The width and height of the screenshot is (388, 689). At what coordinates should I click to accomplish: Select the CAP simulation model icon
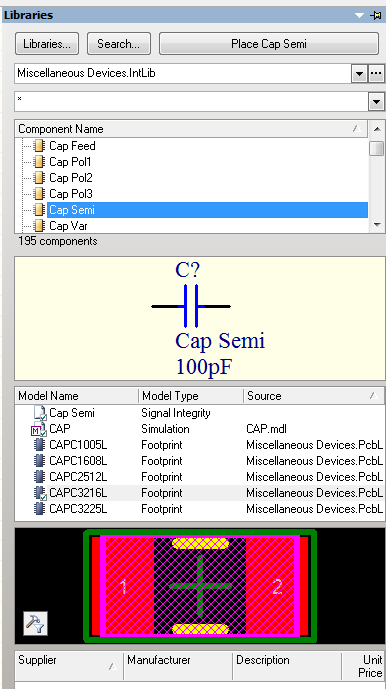click(39, 429)
